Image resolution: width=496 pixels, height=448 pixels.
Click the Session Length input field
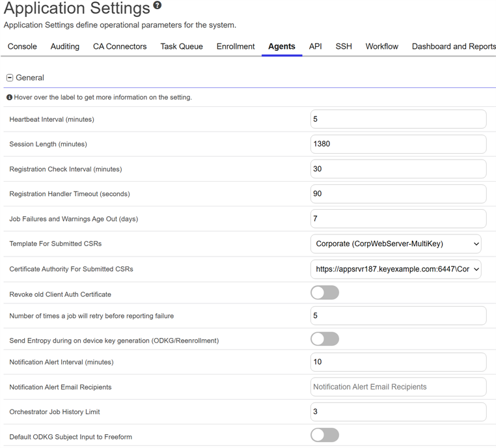click(x=398, y=144)
